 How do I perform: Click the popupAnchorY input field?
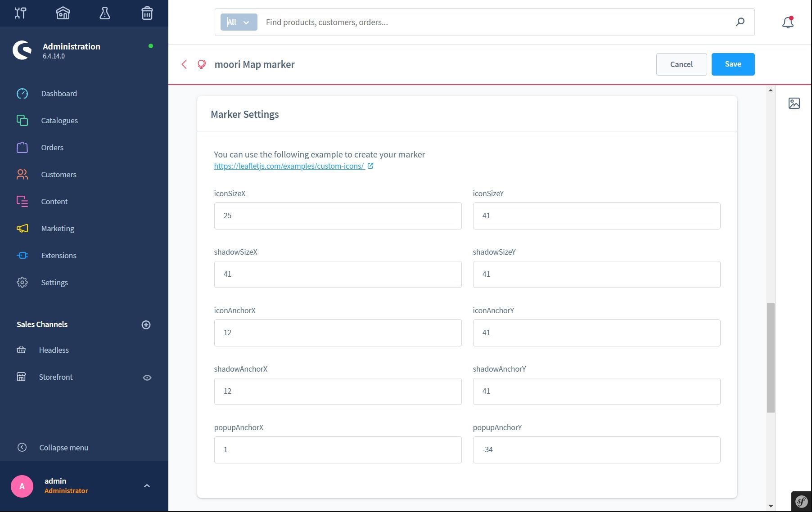(596, 449)
